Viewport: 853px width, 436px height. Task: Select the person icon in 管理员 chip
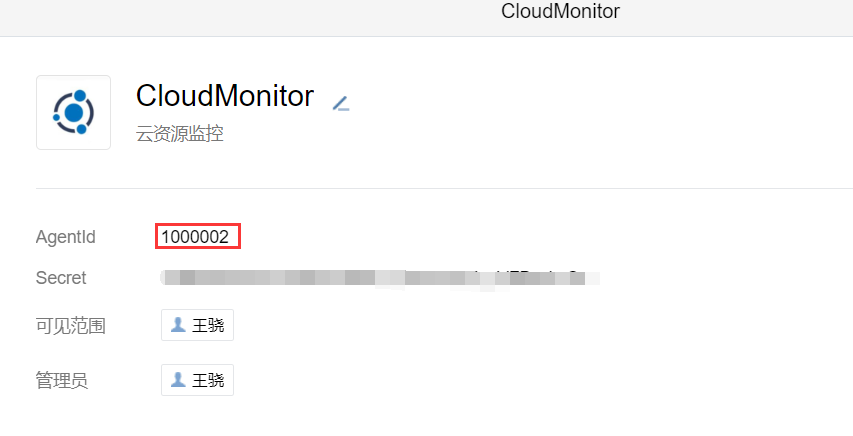(x=178, y=380)
